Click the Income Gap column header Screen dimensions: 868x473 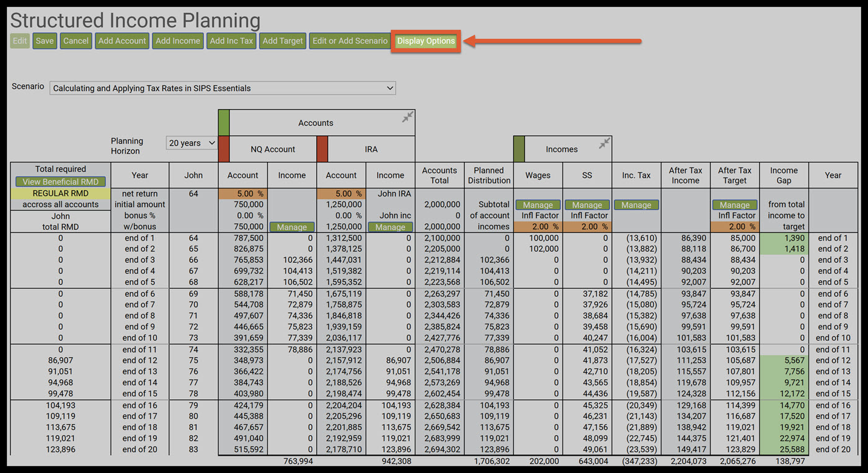click(x=784, y=175)
